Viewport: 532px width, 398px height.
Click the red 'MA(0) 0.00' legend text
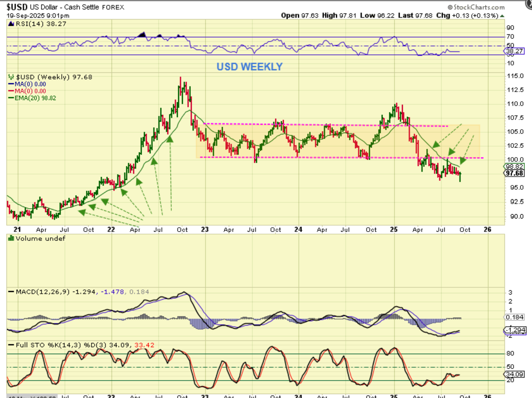[30, 91]
